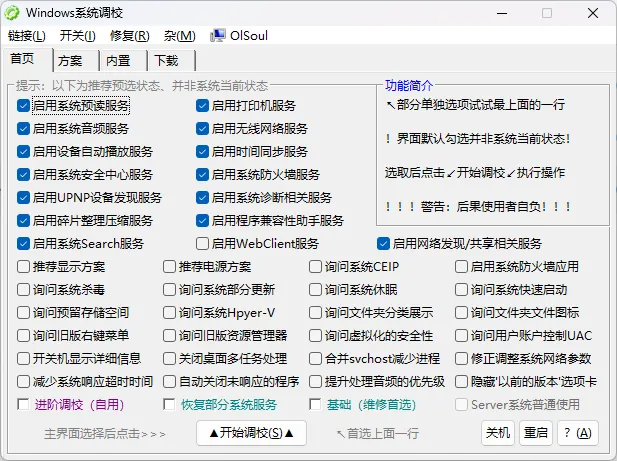Tick 提升处理音频的优先级 checkbox
Viewport: 617px width, 461px height.
315,382
